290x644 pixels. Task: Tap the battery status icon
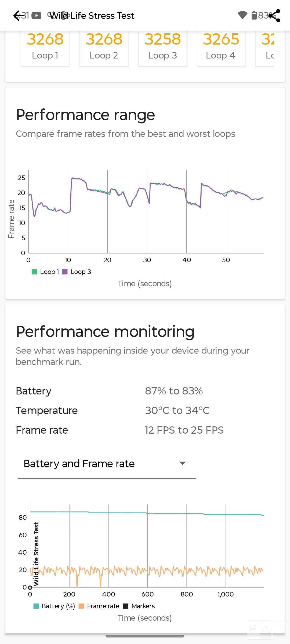(x=254, y=15)
